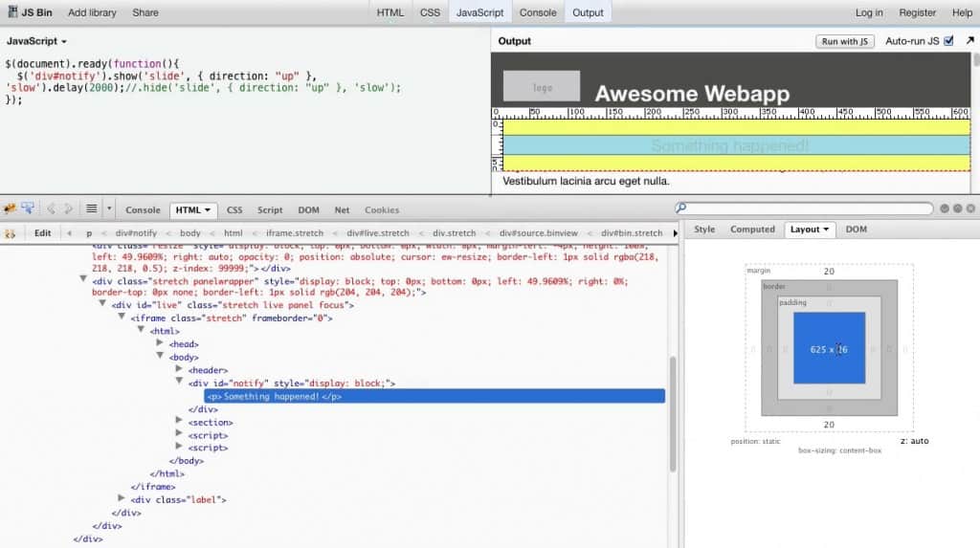Open the Share menu
980x548 pixels.
(x=145, y=12)
